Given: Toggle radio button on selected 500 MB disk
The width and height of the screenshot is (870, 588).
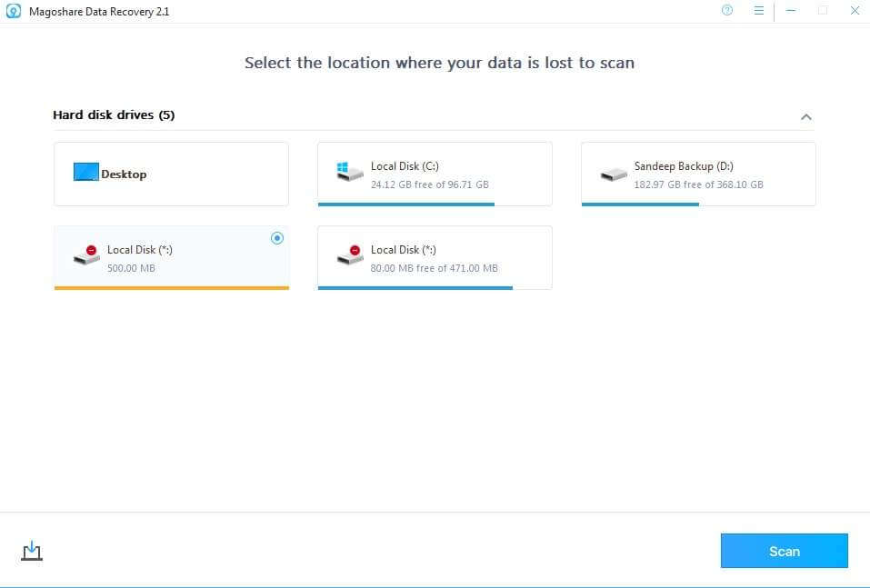Looking at the screenshot, I should [x=277, y=238].
